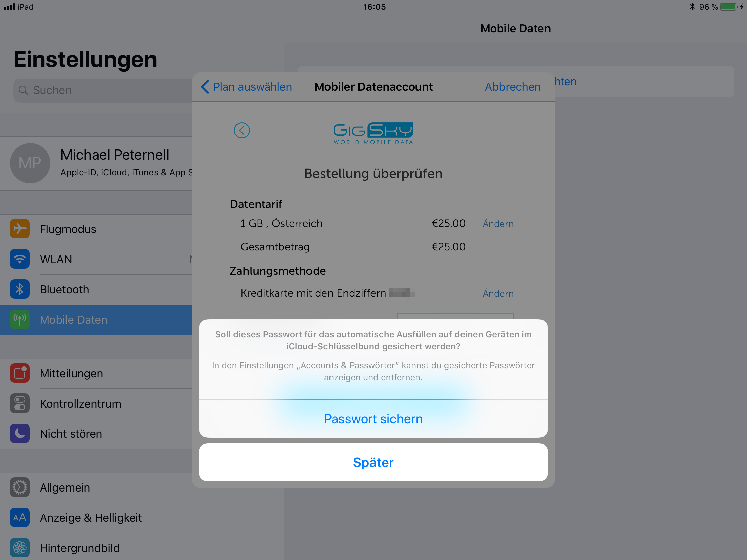Tap the Suchen search field
This screenshot has height=560, width=747.
[103, 90]
